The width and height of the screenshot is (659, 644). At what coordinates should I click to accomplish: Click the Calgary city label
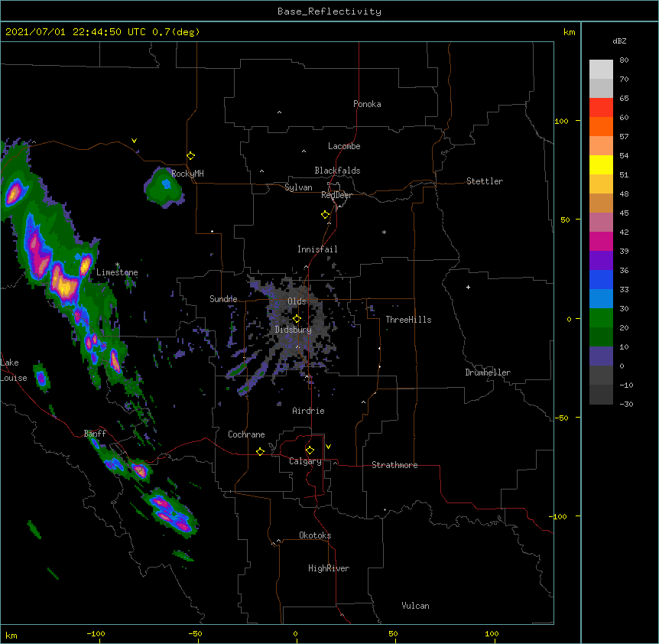(305, 461)
